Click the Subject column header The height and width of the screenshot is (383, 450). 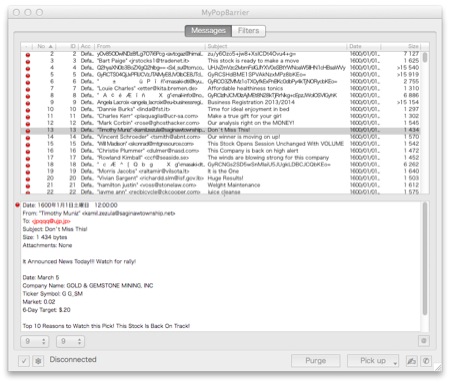tap(276, 46)
